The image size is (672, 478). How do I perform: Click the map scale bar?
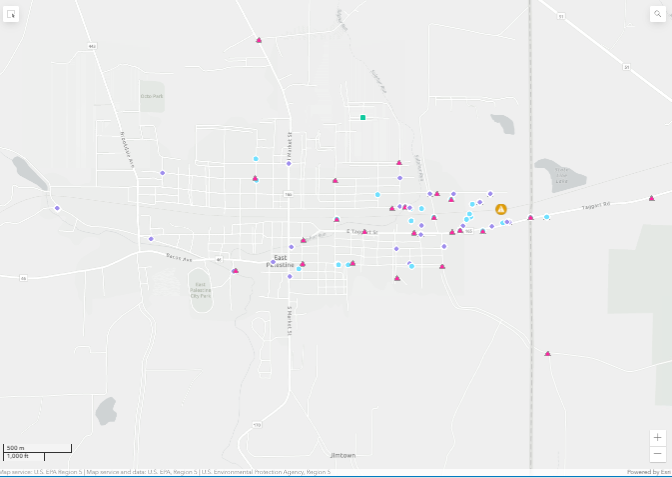[x=37, y=451]
